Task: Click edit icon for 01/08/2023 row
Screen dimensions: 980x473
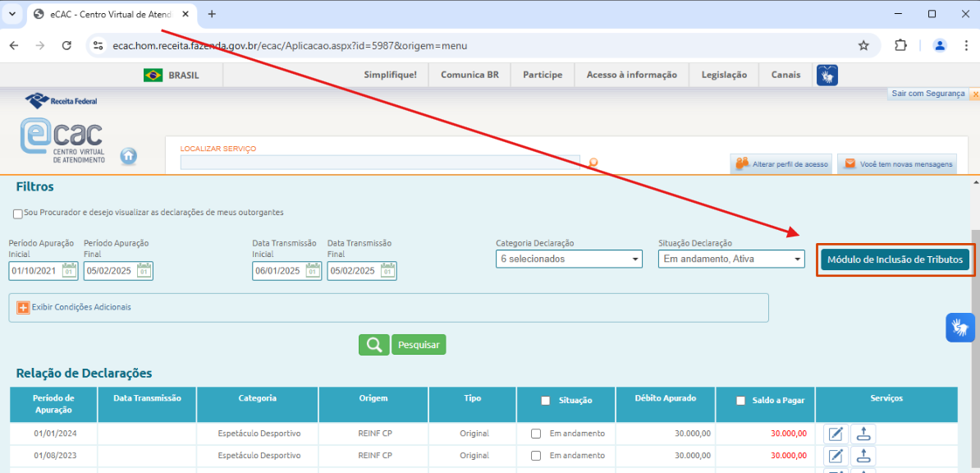Action: pos(835,456)
